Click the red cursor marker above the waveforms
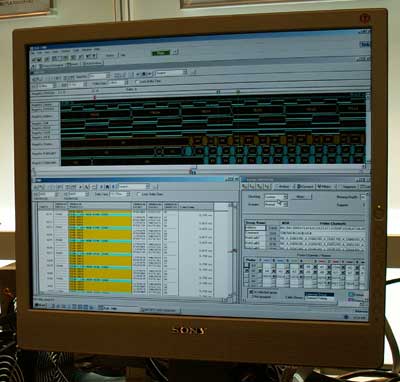The image size is (400, 382). [x=95, y=97]
